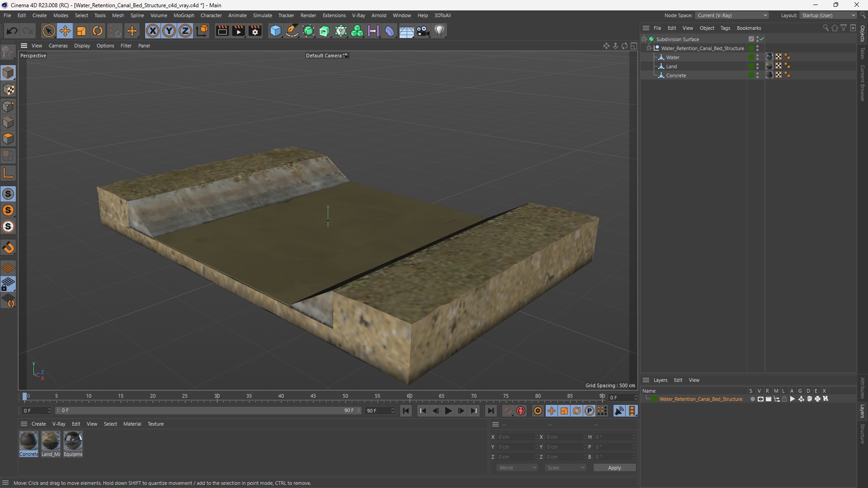Select the Water object

click(x=673, y=57)
